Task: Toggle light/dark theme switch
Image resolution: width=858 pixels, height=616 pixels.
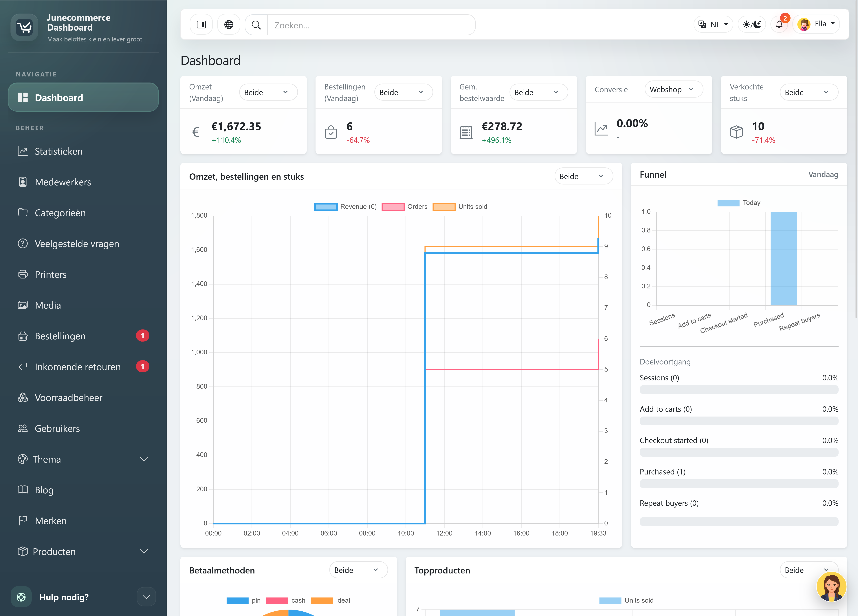Action: tap(752, 25)
